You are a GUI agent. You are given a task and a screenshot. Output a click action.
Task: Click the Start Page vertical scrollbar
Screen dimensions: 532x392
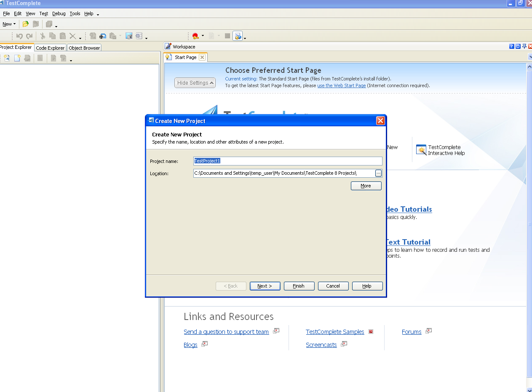(529, 224)
